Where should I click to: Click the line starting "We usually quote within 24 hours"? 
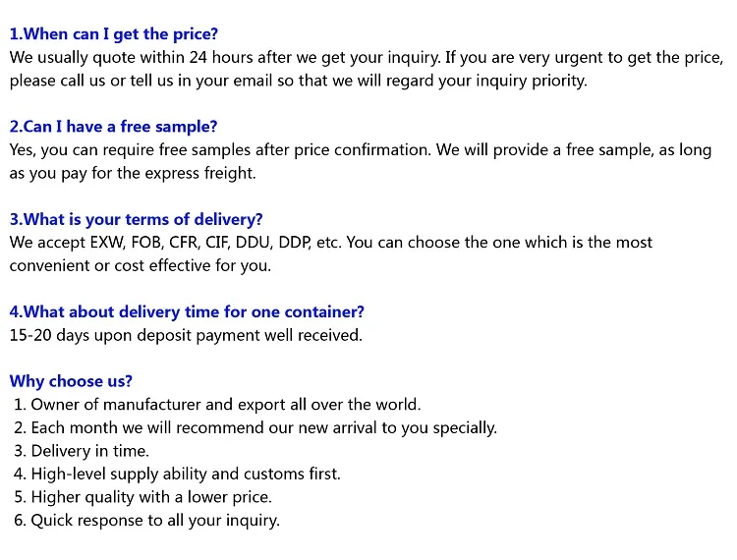[366, 57]
